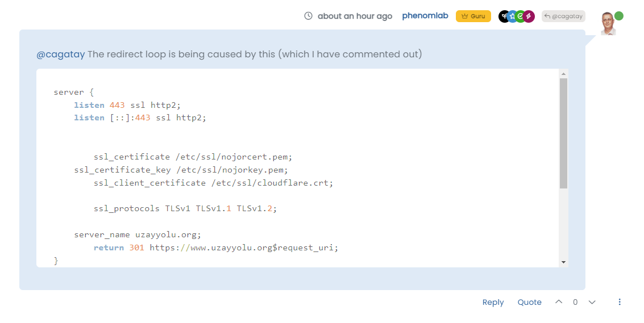Viewport: 644px width, 323px height.
Task: Downvote the post with the down chevron
Action: 592,302
